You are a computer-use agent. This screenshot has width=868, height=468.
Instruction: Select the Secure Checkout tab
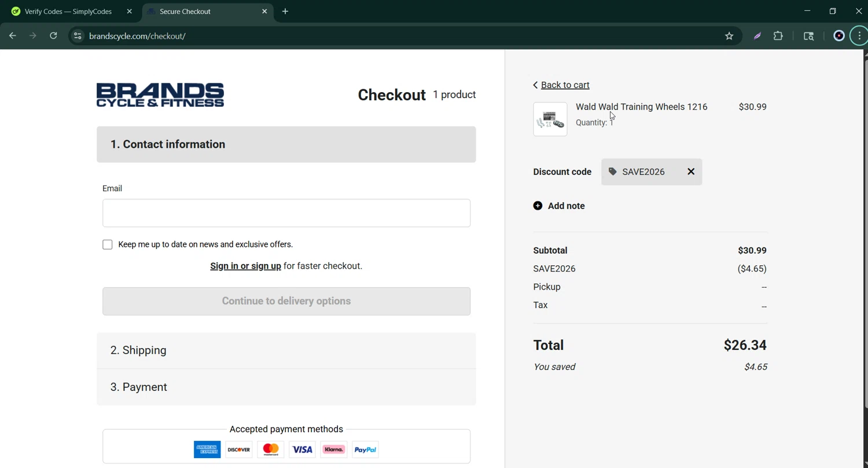[208, 12]
